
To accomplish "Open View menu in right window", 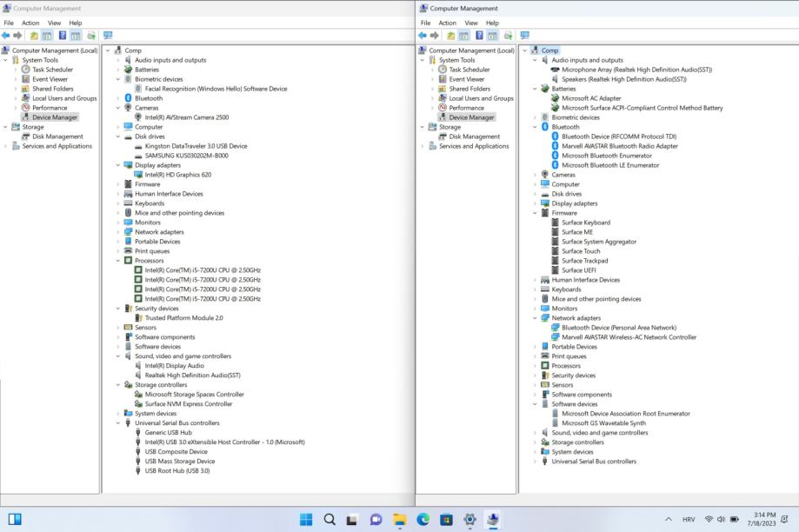I will 471,23.
